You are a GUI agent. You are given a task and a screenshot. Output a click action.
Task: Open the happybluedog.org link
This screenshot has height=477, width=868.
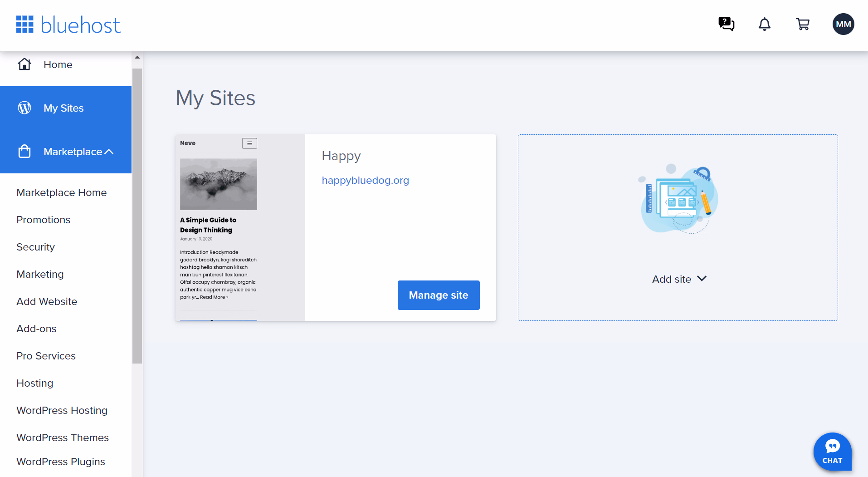pyautogui.click(x=365, y=180)
